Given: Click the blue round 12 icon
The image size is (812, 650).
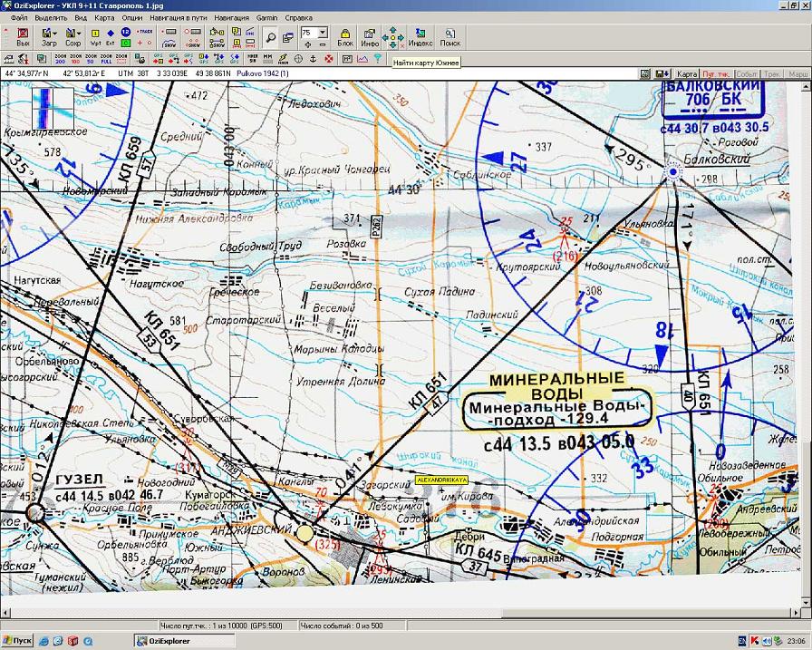Looking at the screenshot, I should [125, 32].
